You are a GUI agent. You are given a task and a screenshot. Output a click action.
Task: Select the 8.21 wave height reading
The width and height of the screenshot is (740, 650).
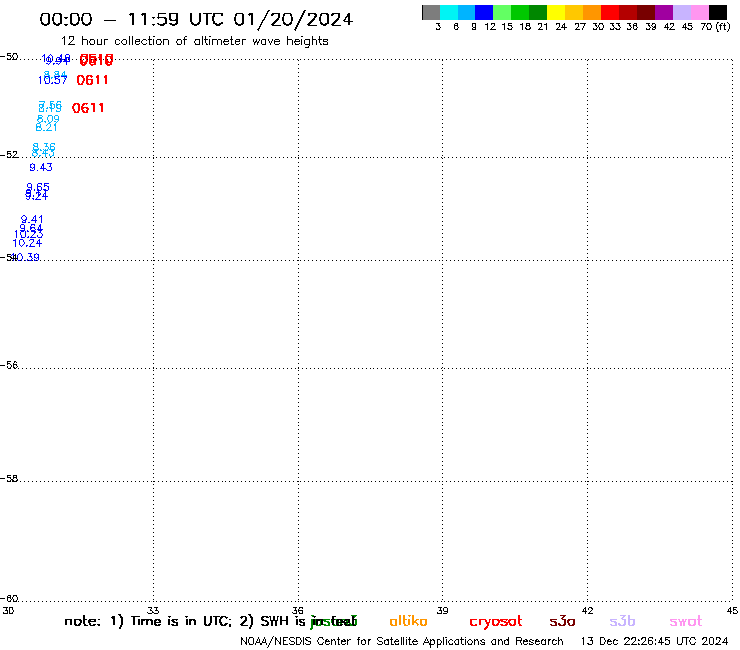[x=46, y=127]
